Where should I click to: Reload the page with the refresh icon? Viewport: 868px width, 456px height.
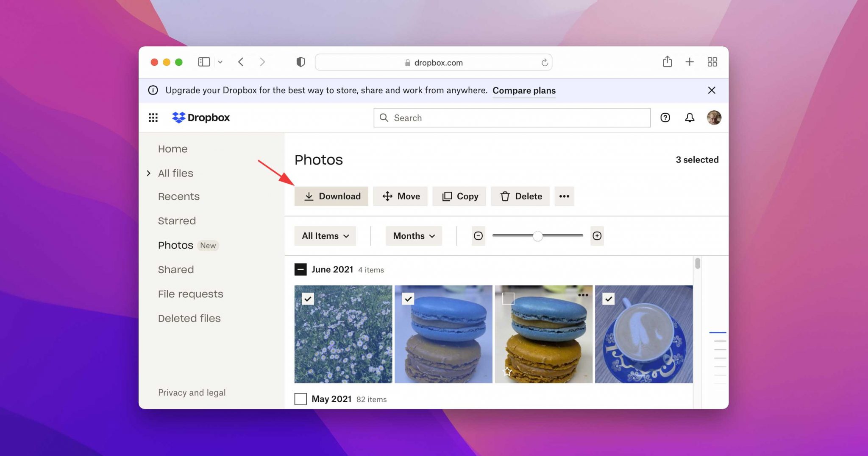pos(545,63)
